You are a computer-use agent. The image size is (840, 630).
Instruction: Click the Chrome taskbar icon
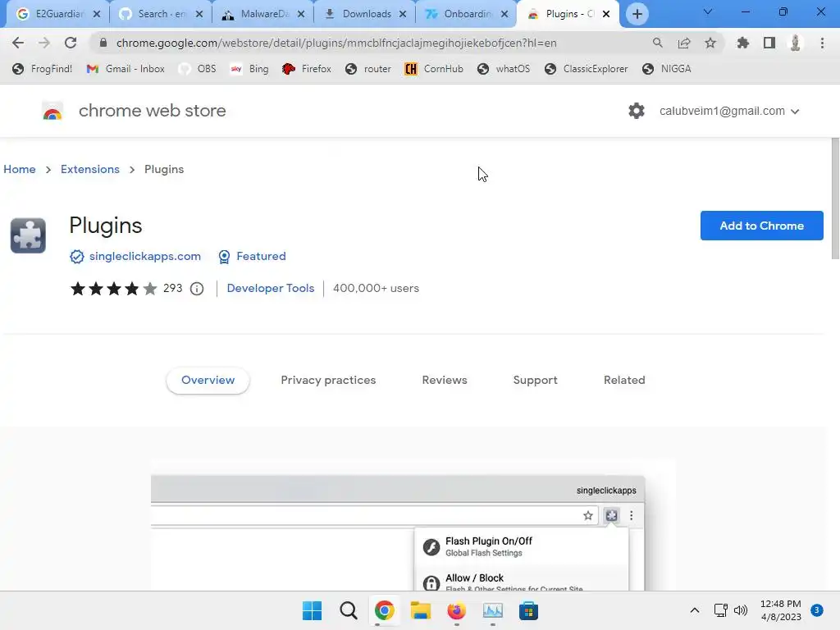[x=385, y=610]
